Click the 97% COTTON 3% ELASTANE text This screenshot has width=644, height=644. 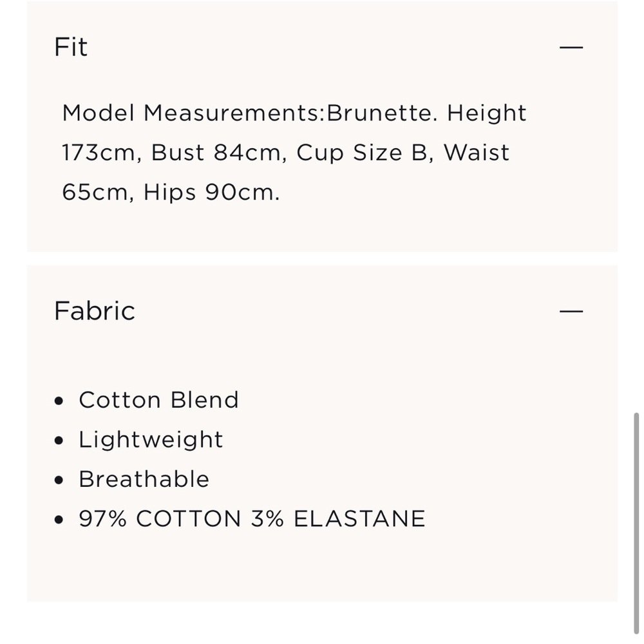[251, 518]
